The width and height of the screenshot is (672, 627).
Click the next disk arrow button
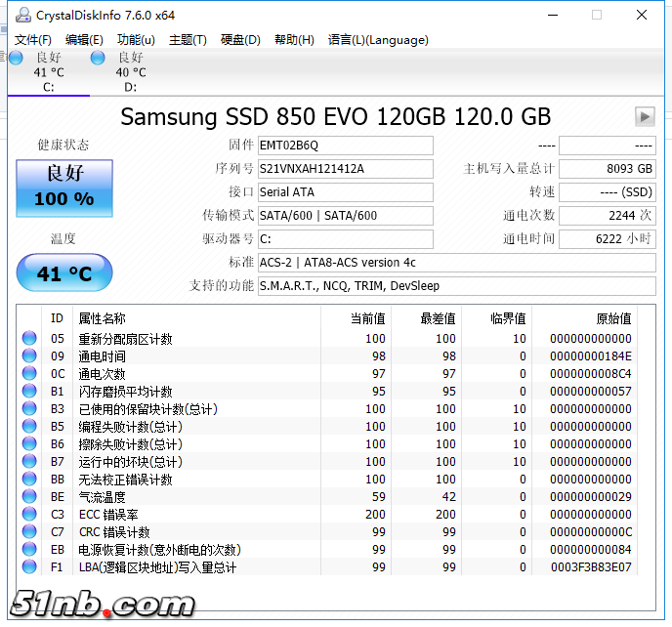click(x=644, y=116)
